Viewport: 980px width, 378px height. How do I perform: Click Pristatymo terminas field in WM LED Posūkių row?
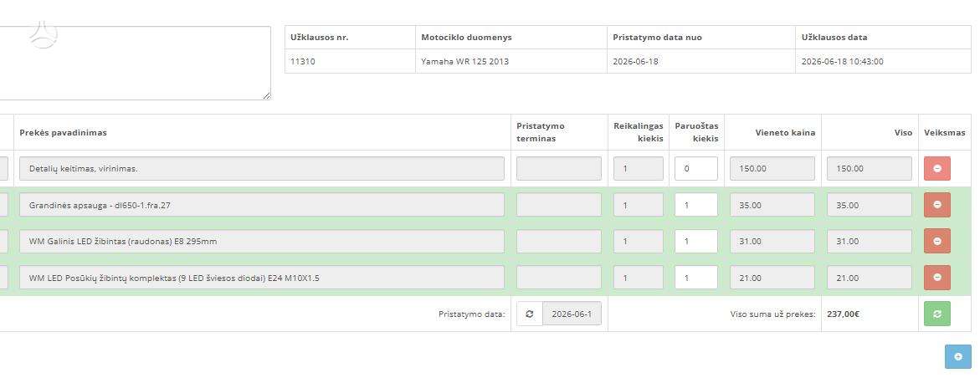[x=559, y=278]
